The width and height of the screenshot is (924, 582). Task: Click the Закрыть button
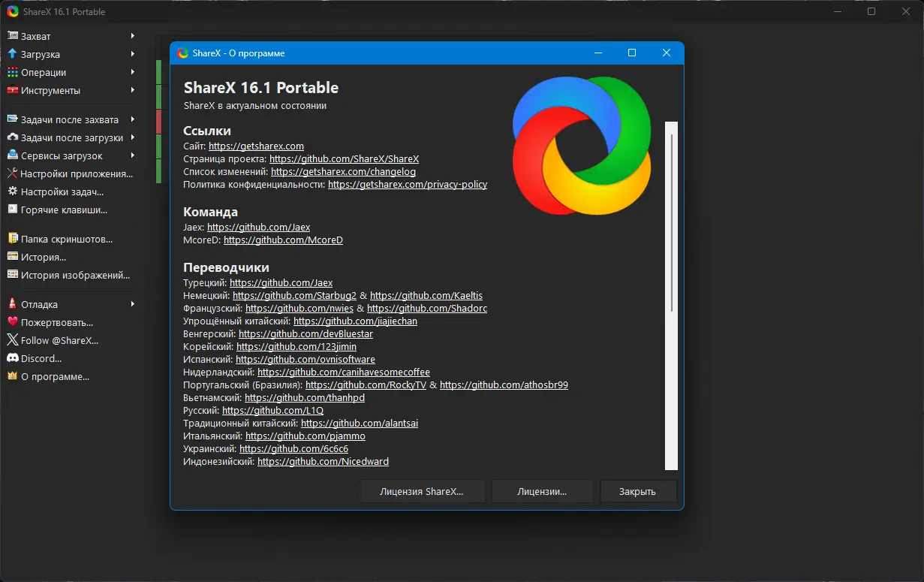click(637, 491)
